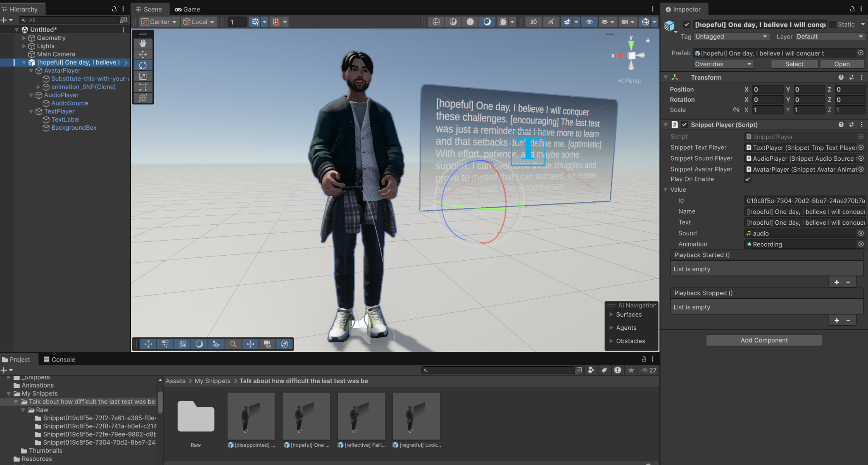Click the Add Component button

(x=764, y=340)
